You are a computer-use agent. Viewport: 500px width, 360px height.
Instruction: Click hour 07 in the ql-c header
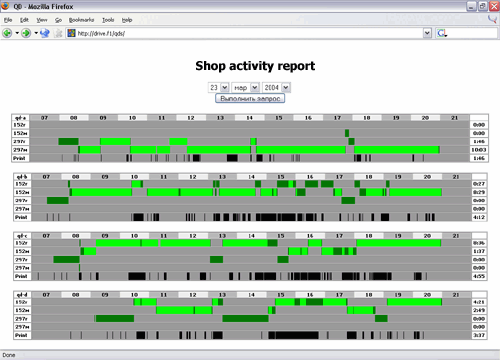[46, 236]
